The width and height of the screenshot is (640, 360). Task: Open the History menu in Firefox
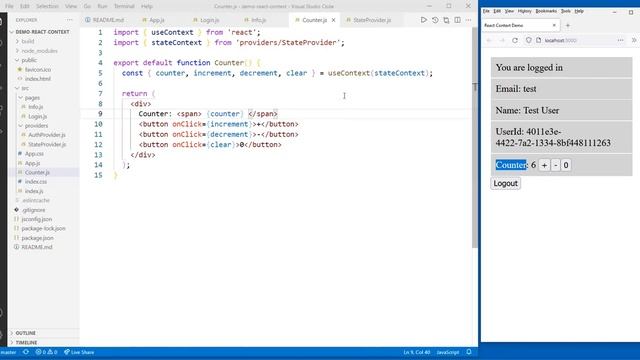pyautogui.click(x=524, y=11)
